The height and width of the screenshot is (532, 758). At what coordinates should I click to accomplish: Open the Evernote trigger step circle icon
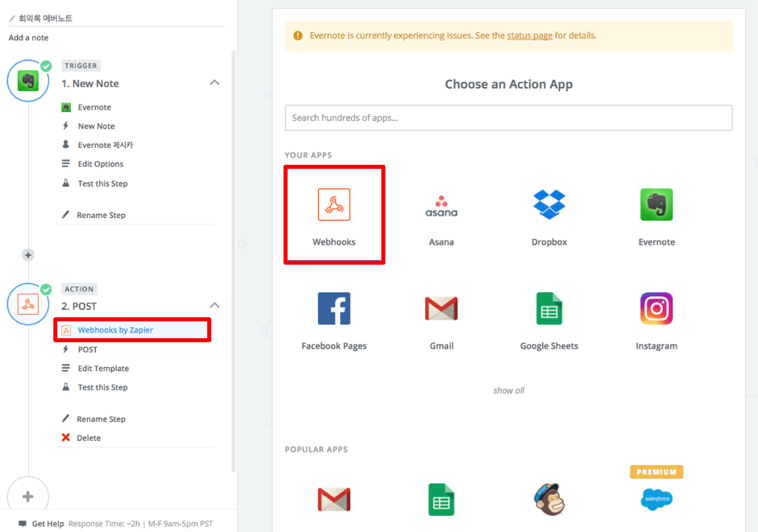pyautogui.click(x=28, y=80)
